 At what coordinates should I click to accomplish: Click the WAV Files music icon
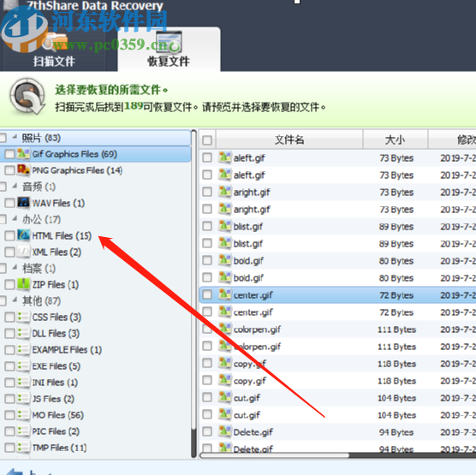point(23,203)
